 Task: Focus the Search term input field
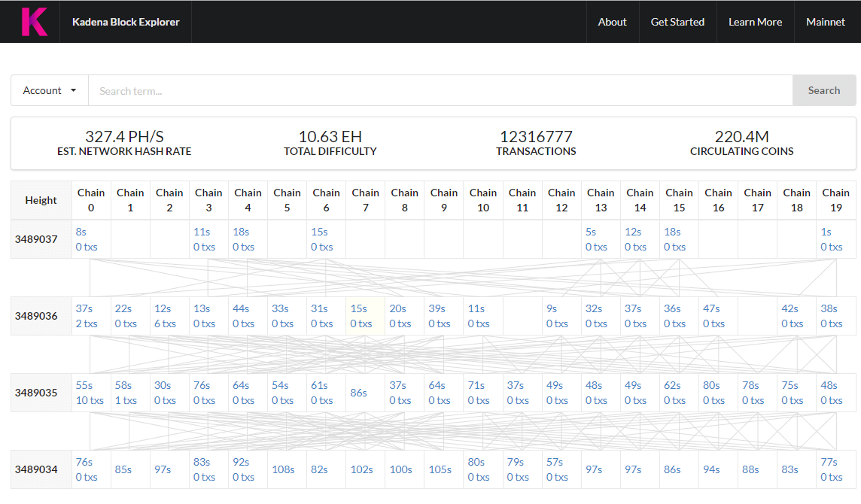(x=440, y=90)
